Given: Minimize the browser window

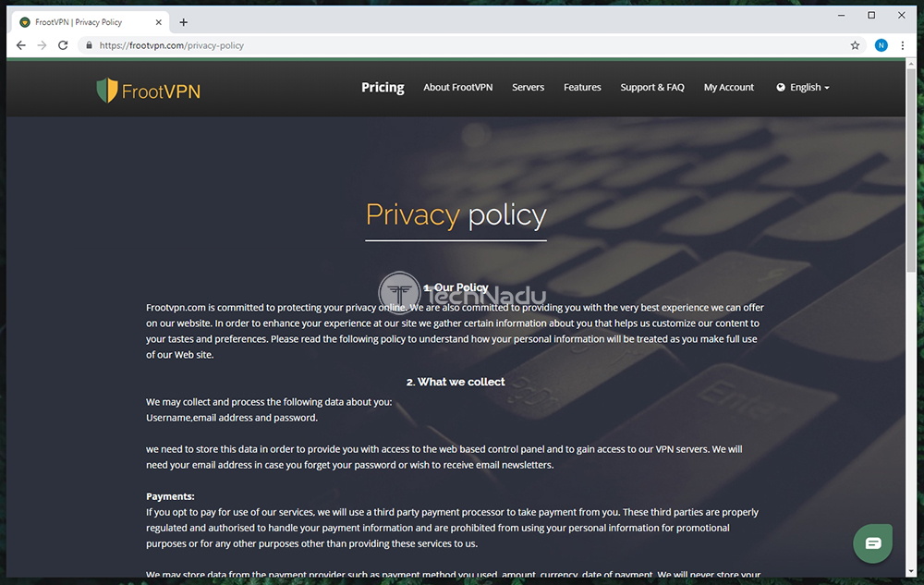Looking at the screenshot, I should pyautogui.click(x=842, y=16).
